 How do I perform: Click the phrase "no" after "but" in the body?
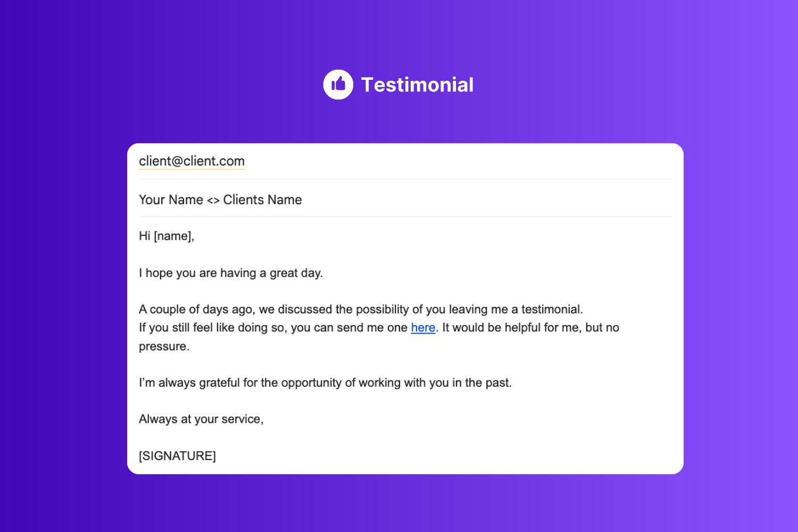click(x=612, y=328)
